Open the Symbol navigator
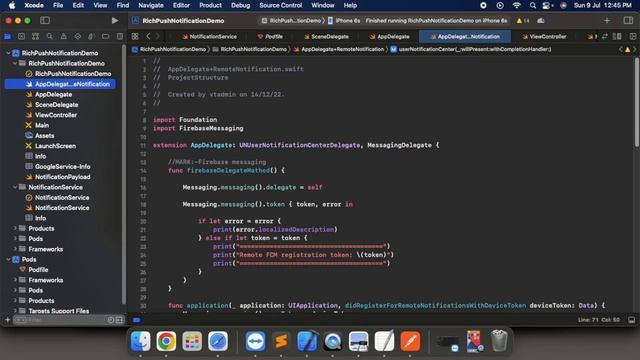Image resolution: width=640 pixels, height=360 pixels. click(x=36, y=36)
